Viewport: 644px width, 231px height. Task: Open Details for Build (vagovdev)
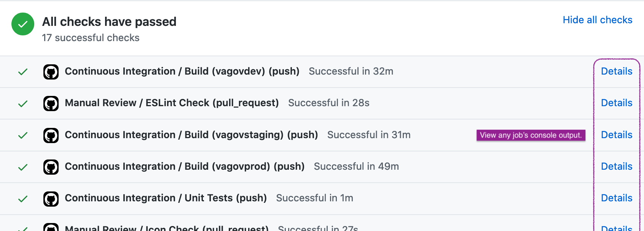(x=617, y=72)
